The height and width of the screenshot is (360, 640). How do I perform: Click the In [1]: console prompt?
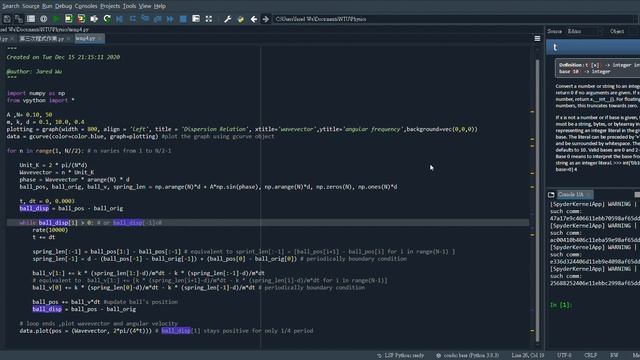pos(561,305)
